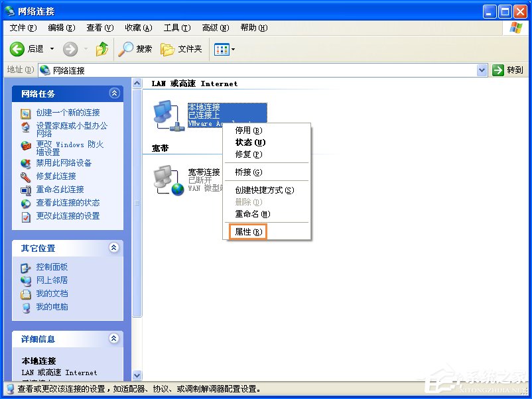The width and height of the screenshot is (532, 399).
Task: Click icon beside 更改此连接的设置
Action: pos(26,217)
